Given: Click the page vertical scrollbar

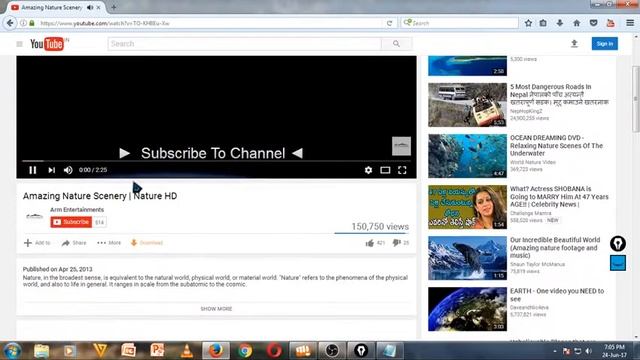Looking at the screenshot, I should point(636,99).
